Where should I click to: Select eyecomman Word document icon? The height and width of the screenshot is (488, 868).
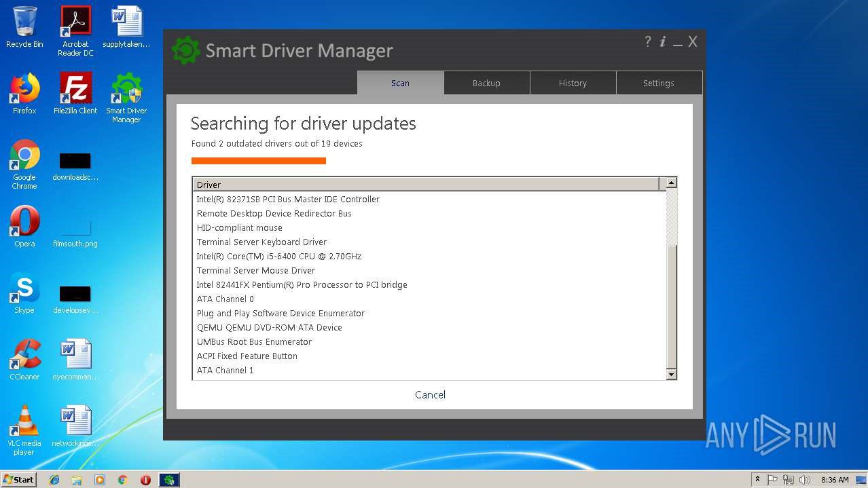pos(75,360)
